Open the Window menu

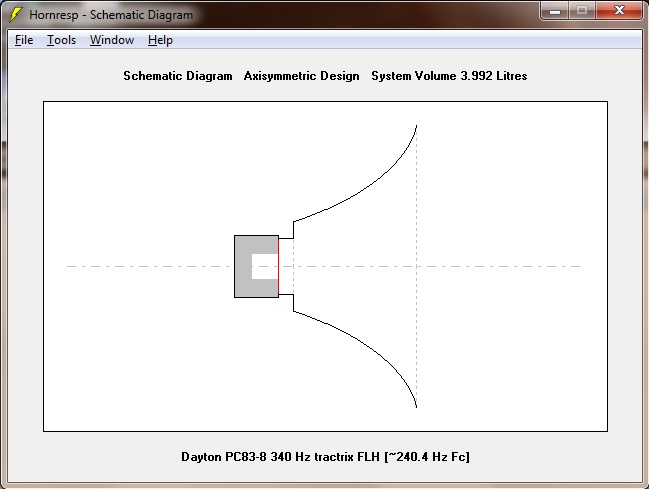(112, 40)
